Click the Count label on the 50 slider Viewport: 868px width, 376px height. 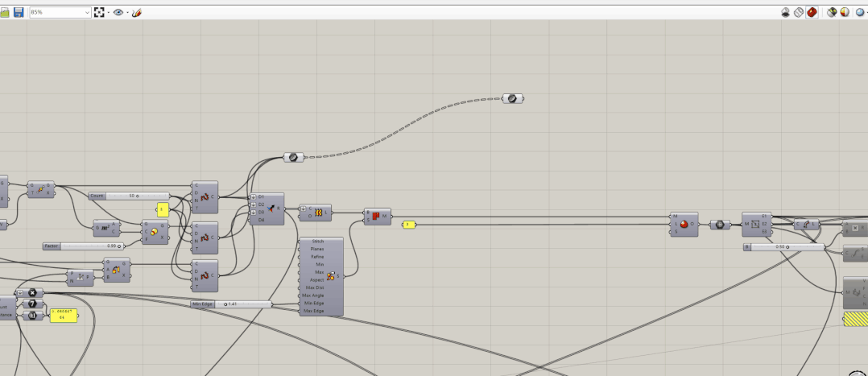coord(97,196)
